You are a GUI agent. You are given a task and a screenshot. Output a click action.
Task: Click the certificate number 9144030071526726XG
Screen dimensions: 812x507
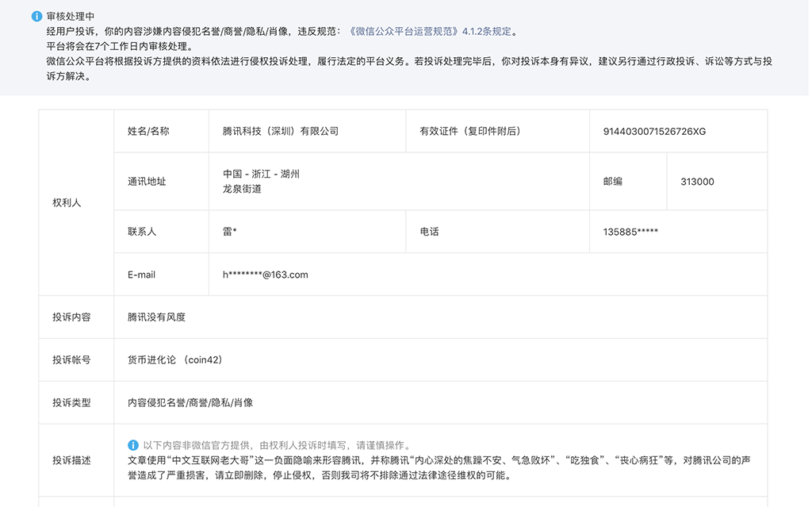[654, 132]
